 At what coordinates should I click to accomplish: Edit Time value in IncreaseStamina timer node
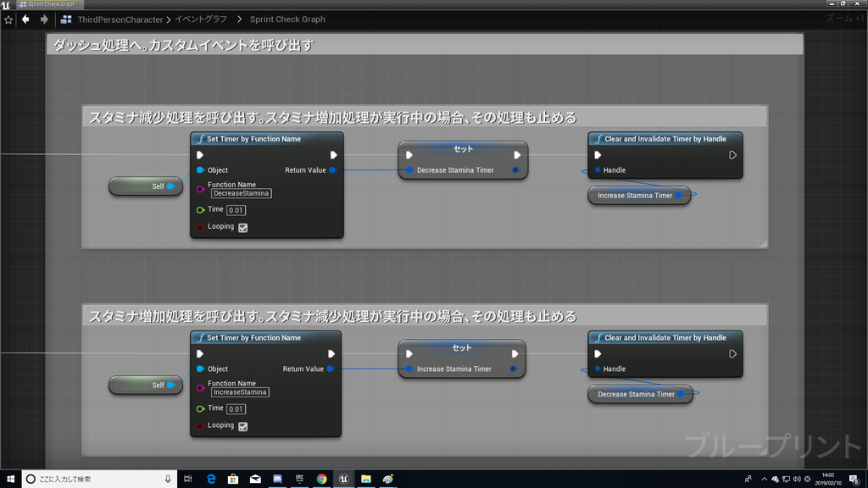(236, 409)
